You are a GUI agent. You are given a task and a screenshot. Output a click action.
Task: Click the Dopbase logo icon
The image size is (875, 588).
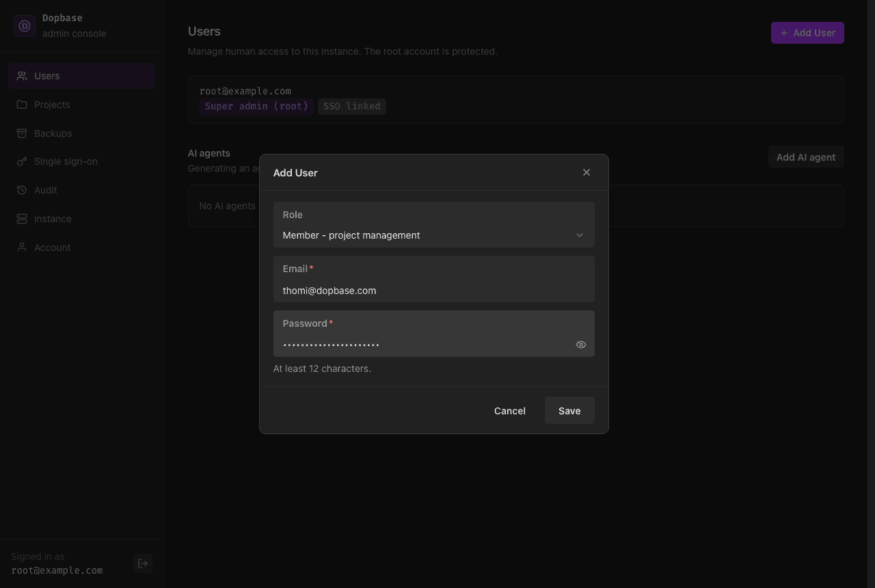25,26
